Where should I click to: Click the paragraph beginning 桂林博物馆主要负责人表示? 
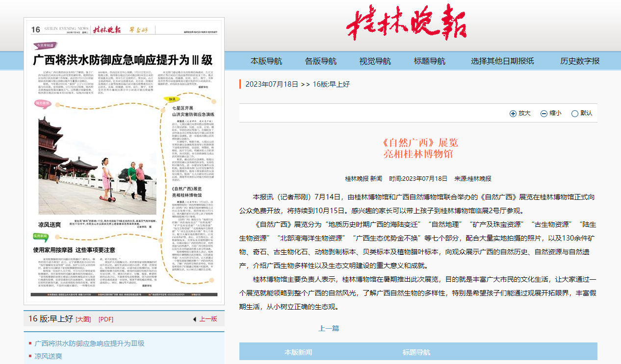coord(418,293)
